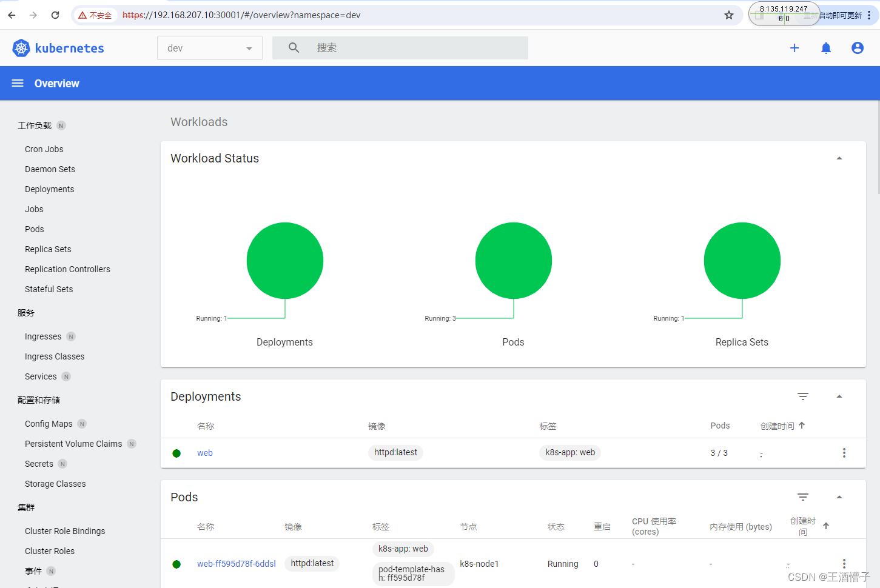The image size is (880, 588).
Task: Open the notifications bell
Action: (x=826, y=48)
